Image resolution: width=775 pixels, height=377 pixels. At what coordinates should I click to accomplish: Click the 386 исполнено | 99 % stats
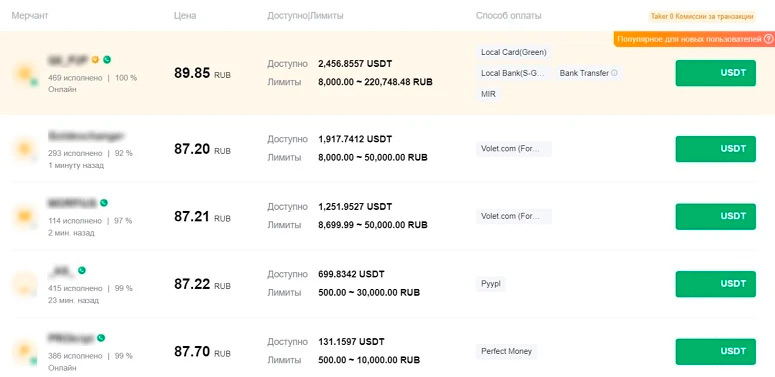click(90, 356)
